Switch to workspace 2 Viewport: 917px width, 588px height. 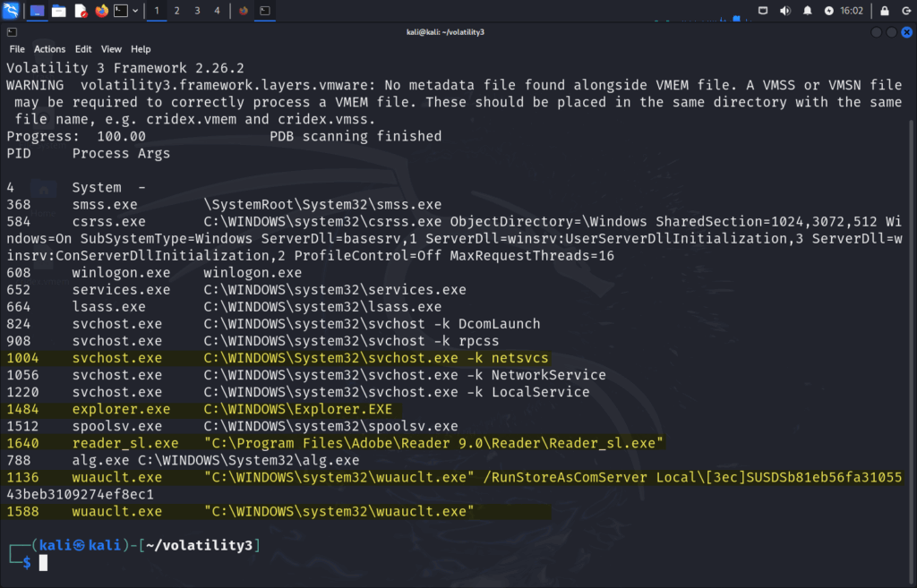(176, 11)
